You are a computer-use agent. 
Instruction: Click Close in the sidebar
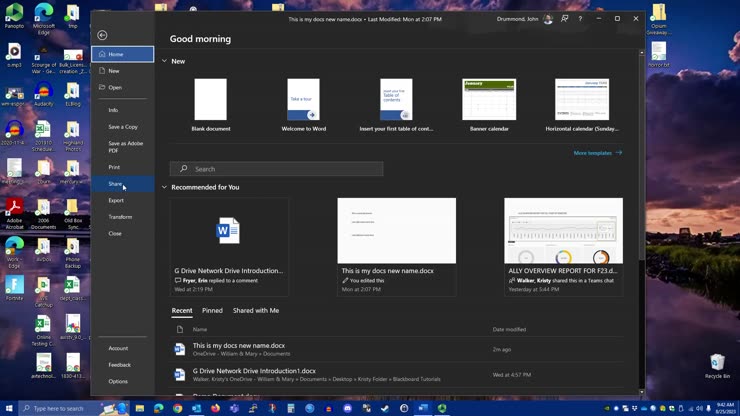coord(123,233)
